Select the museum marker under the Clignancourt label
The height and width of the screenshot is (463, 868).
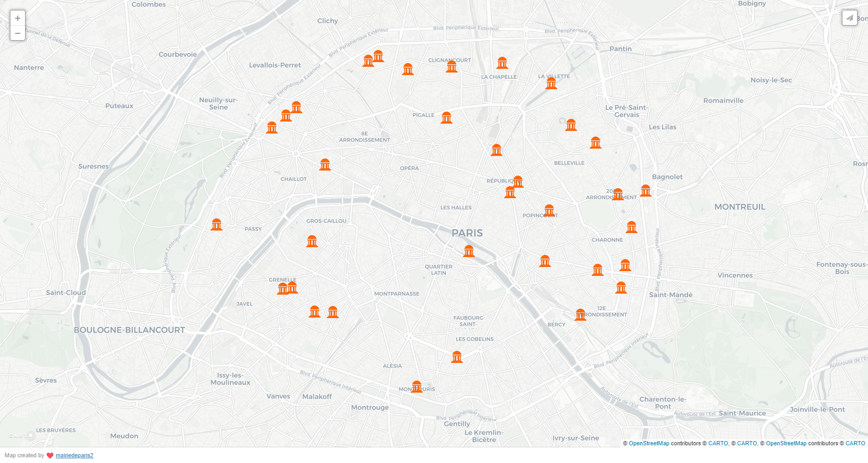(x=452, y=67)
